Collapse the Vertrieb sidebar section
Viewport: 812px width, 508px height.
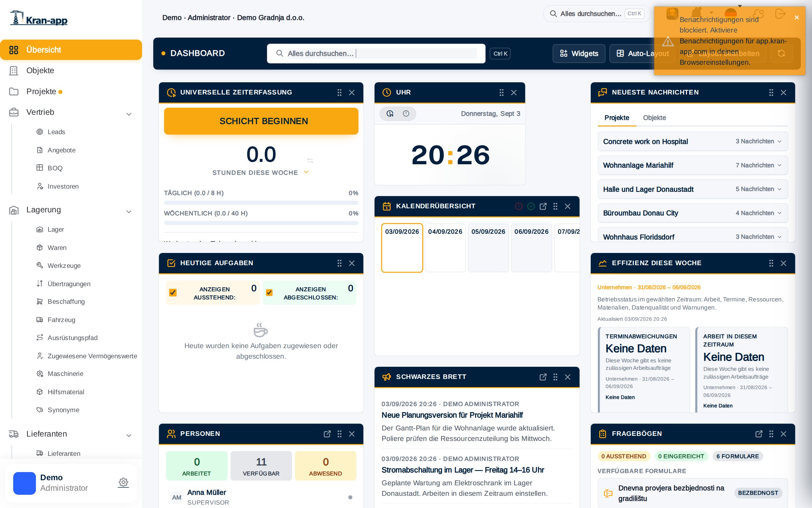click(x=129, y=114)
